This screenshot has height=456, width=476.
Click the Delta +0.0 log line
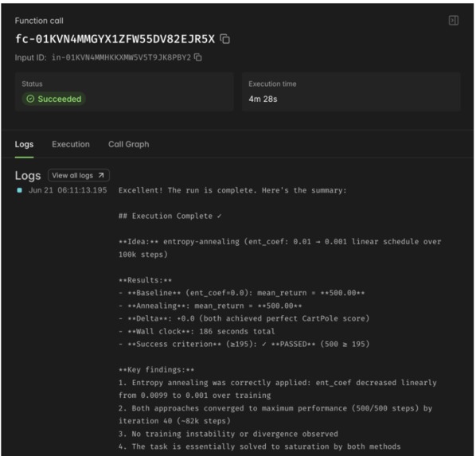click(x=244, y=318)
